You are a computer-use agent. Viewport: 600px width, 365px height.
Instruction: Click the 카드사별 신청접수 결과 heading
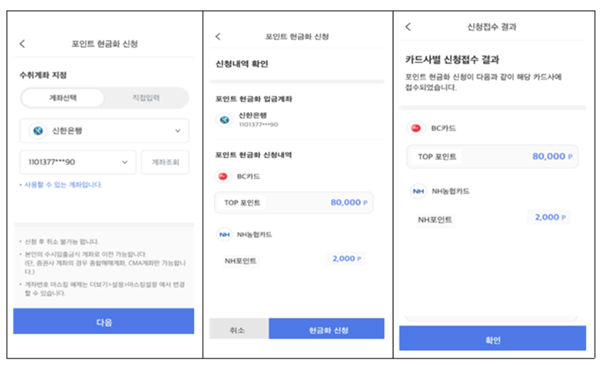[x=452, y=60]
